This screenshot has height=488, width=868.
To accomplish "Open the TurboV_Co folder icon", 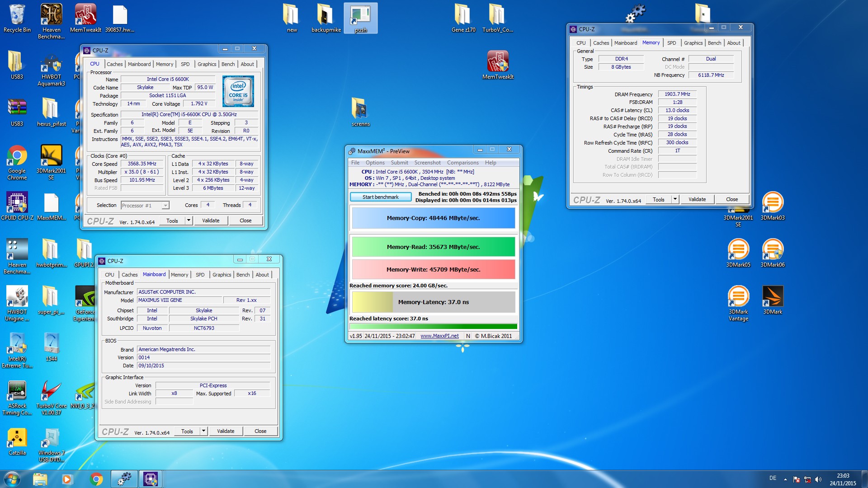I will click(x=497, y=18).
